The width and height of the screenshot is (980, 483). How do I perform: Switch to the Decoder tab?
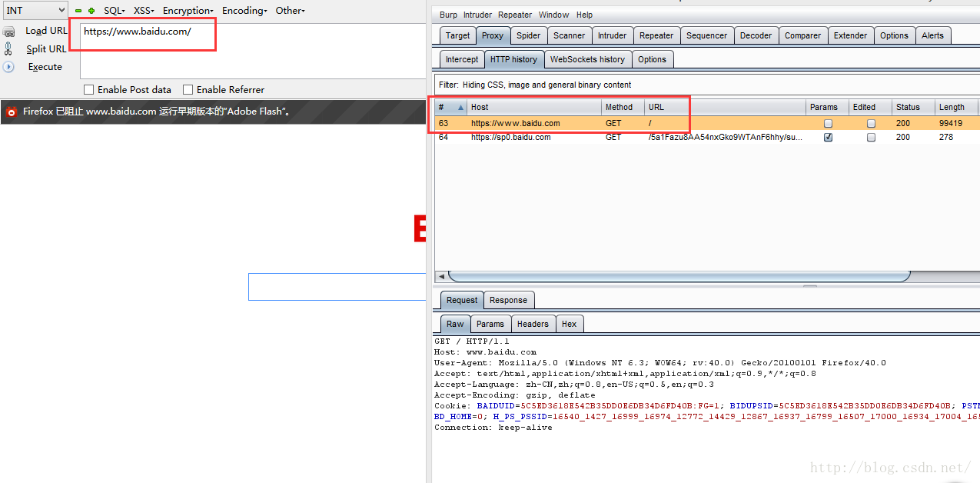coord(756,35)
